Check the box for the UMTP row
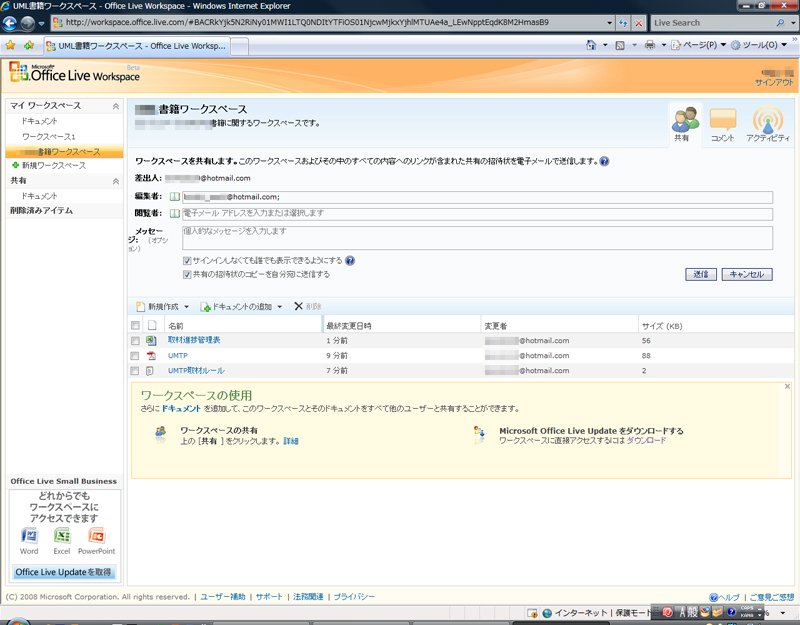Screen dimensions: 800x625 pyautogui.click(x=135, y=356)
